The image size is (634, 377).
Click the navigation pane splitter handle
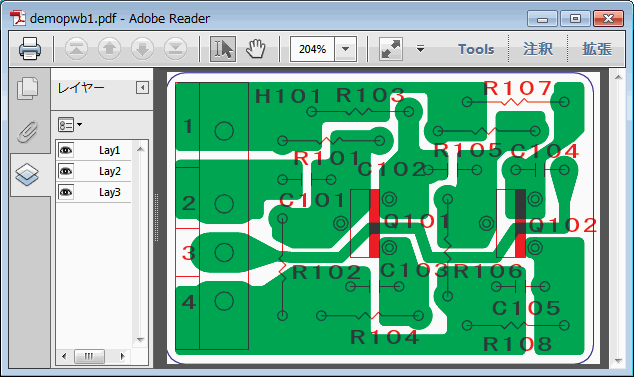click(x=156, y=218)
